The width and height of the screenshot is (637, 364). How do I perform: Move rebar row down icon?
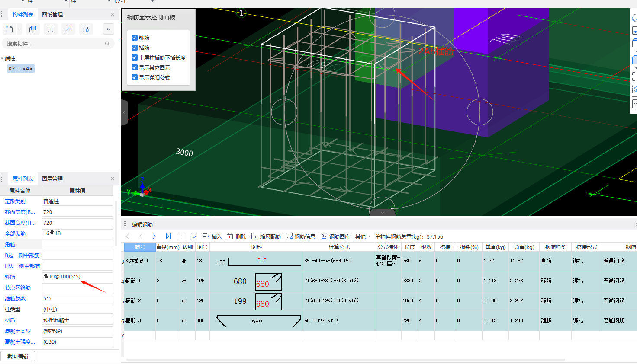[194, 236]
